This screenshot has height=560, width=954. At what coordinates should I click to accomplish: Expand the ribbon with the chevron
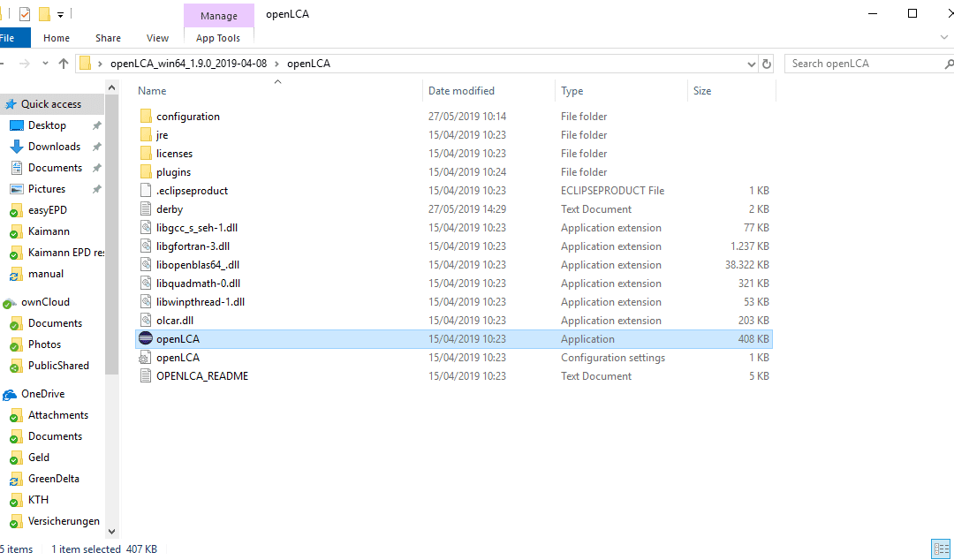[943, 38]
